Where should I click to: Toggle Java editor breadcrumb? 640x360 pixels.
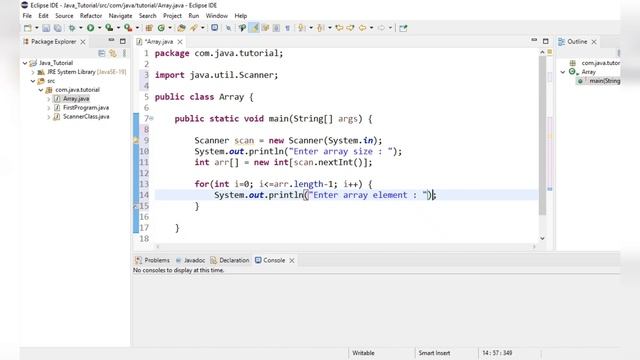coord(242,28)
